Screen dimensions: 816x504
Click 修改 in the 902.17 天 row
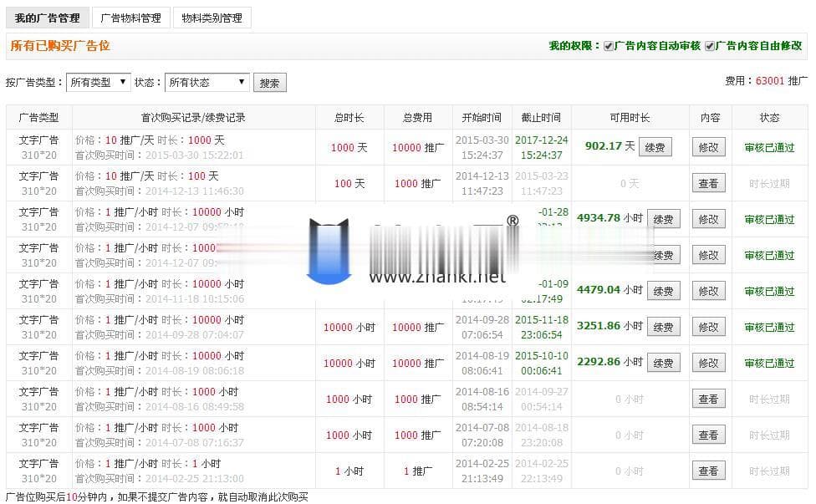point(708,147)
